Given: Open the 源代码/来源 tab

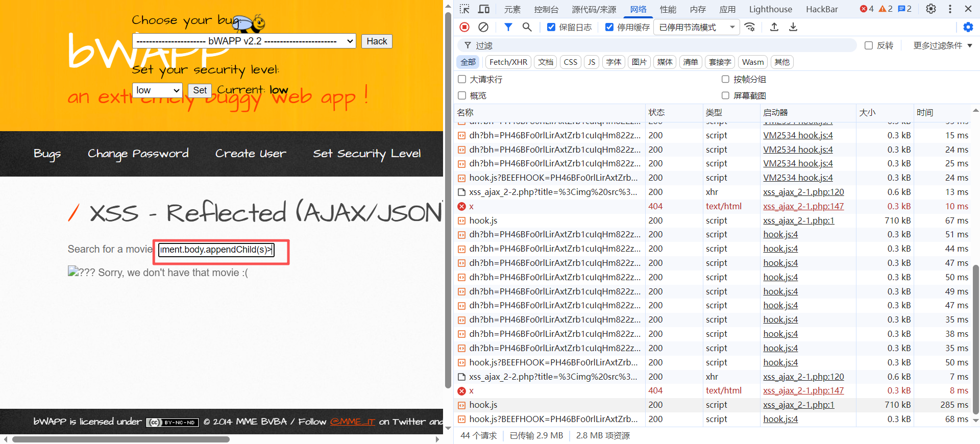Looking at the screenshot, I should point(594,9).
